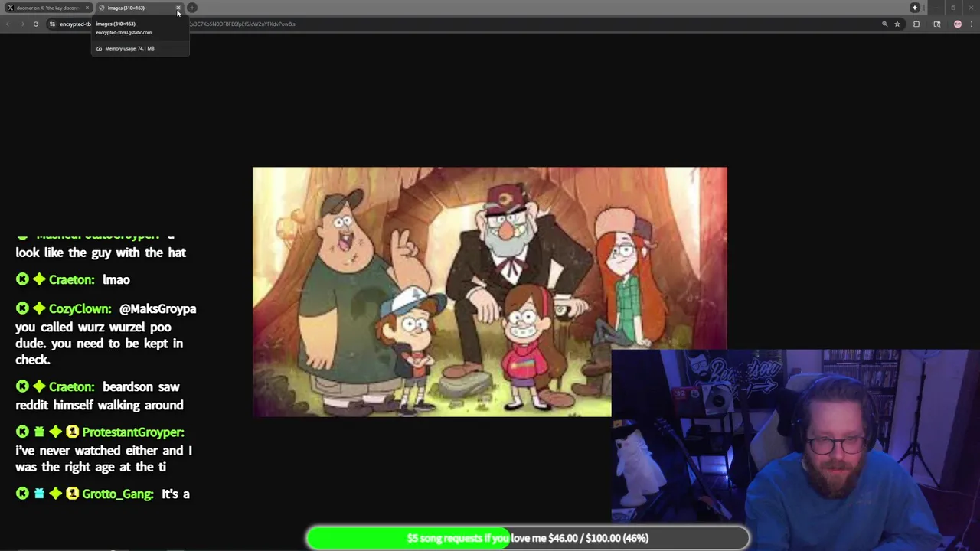Open a new browser tab
Screen dimensions: 980x551
192,8
